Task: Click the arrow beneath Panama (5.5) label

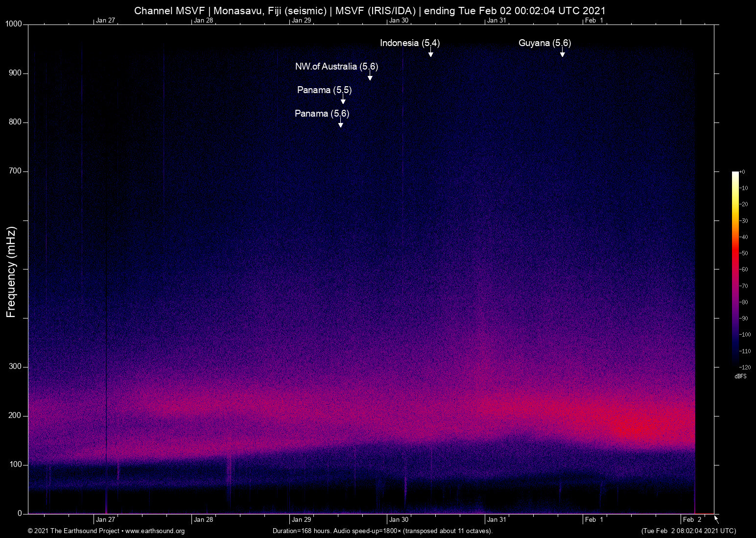Action: point(343,100)
